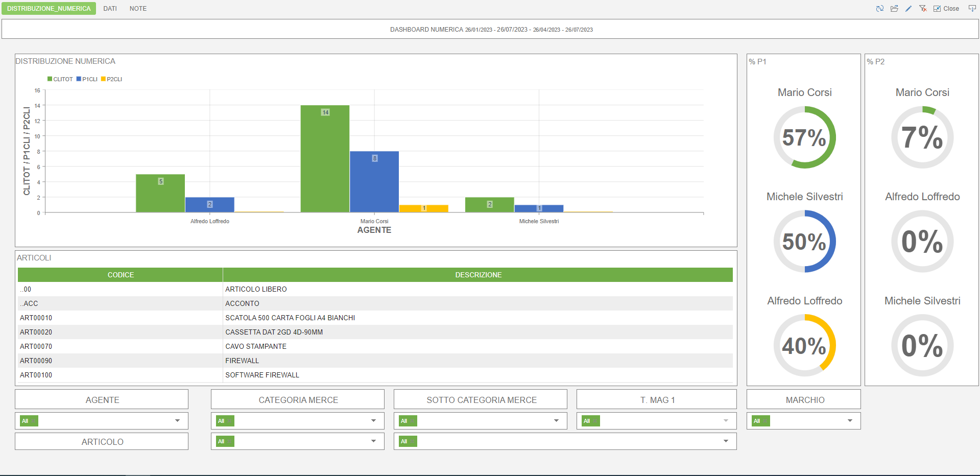Click the refresh dashboard icon
980x476 pixels.
(x=879, y=9)
